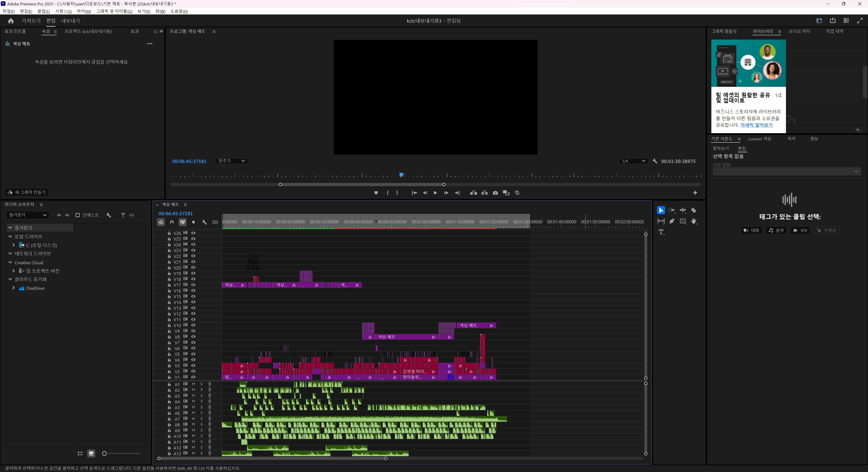Select the Razor tool

(693, 210)
